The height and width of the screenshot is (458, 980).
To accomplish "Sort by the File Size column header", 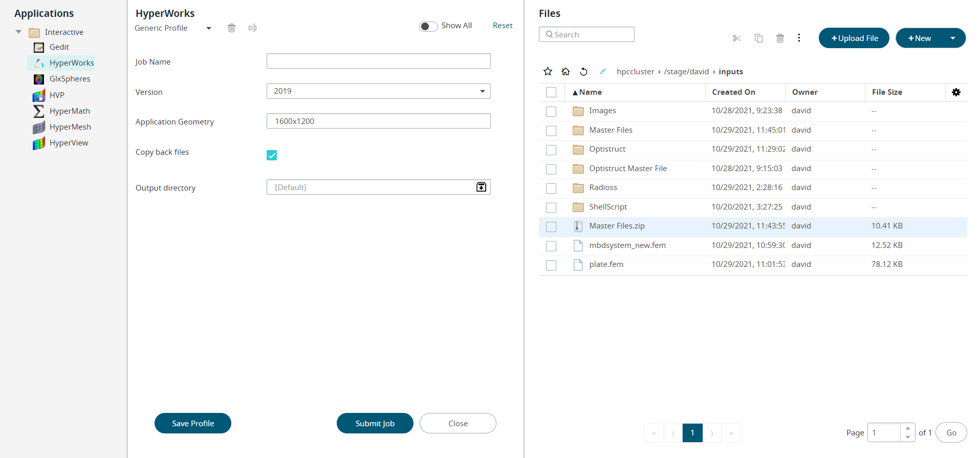I will click(887, 92).
